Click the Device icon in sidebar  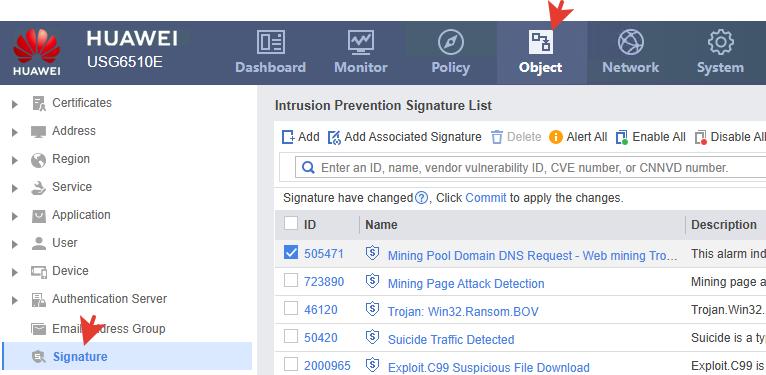[39, 271]
